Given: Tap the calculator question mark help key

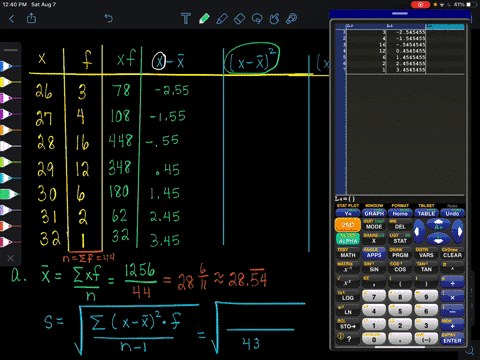Looking at the screenshot, I should pyautogui.click(x=348, y=339).
